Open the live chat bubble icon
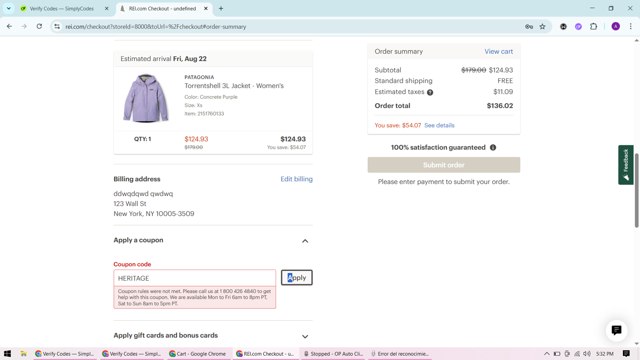The height and width of the screenshot is (360, 640). 616,330
